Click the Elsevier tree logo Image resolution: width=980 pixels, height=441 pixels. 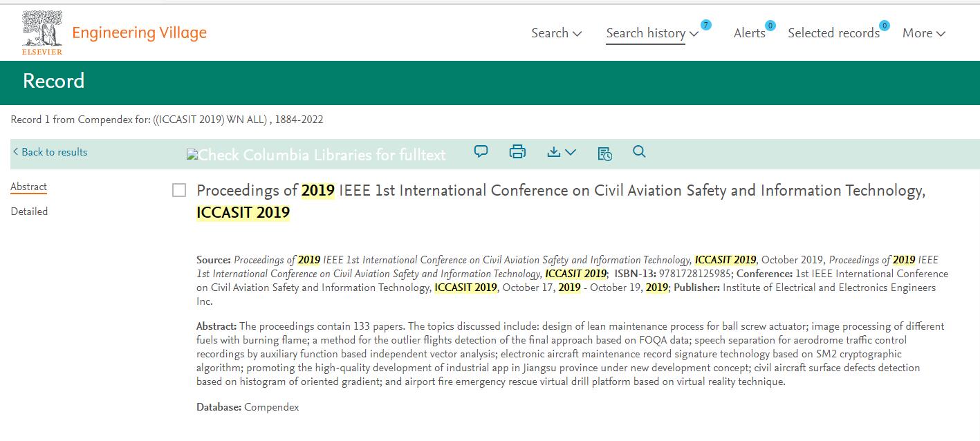click(x=41, y=28)
